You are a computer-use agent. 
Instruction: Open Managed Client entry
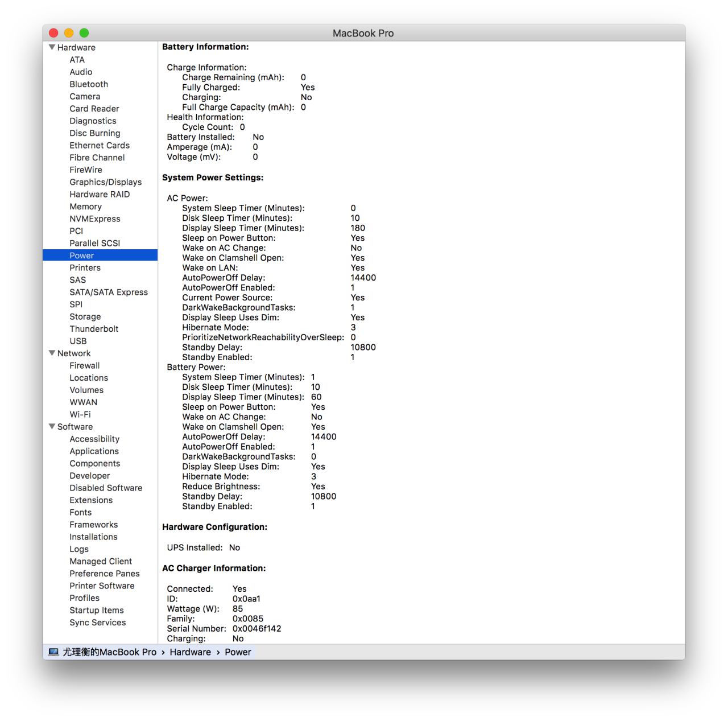point(101,561)
